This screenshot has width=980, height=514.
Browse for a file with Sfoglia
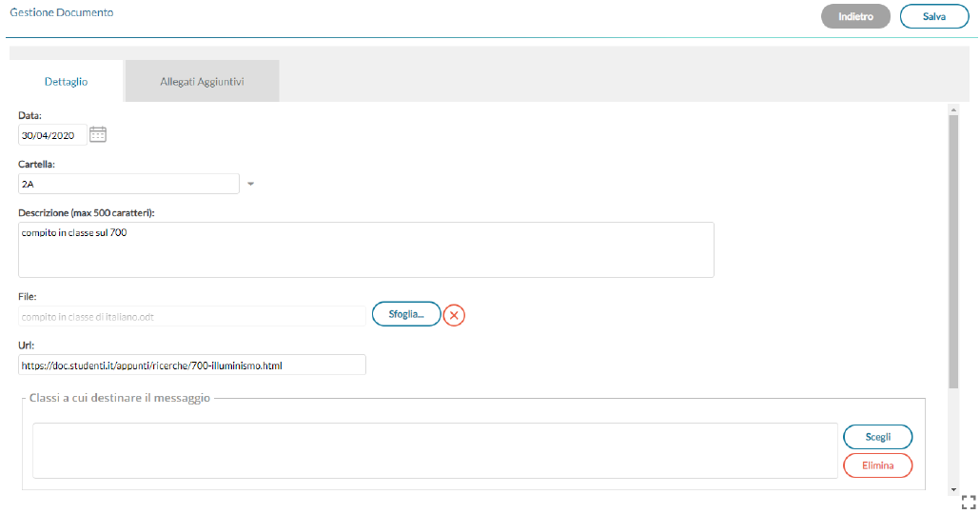(406, 314)
